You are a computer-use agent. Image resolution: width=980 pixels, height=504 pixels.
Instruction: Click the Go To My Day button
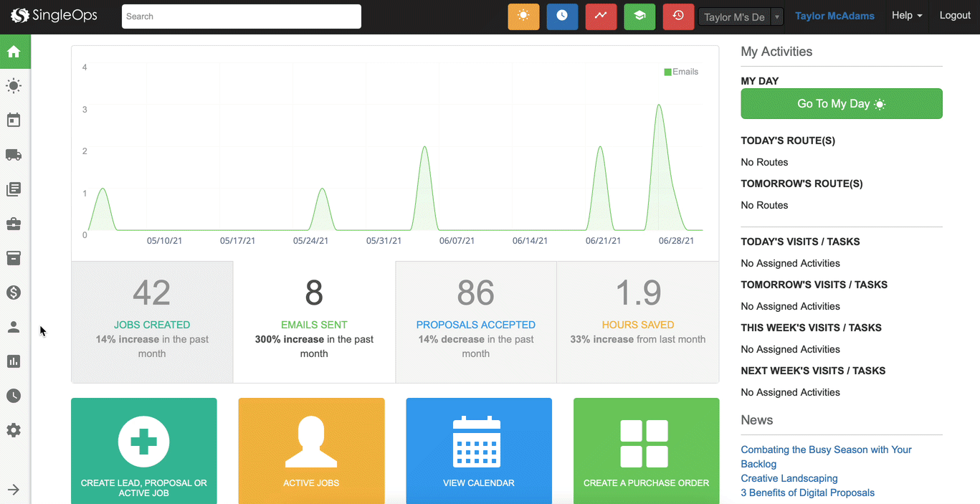coord(841,104)
